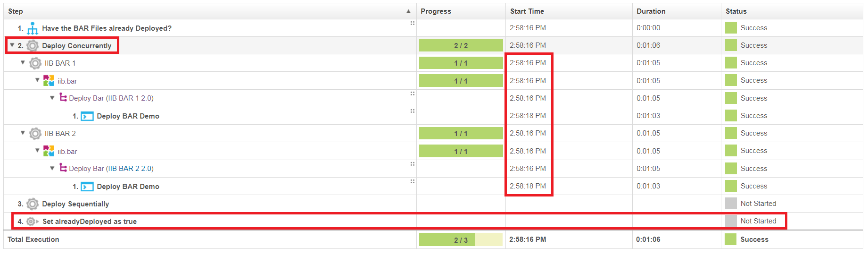Click gear icon beside Deploy Concurrently
This screenshot has height=256, width=868.
pos(33,46)
